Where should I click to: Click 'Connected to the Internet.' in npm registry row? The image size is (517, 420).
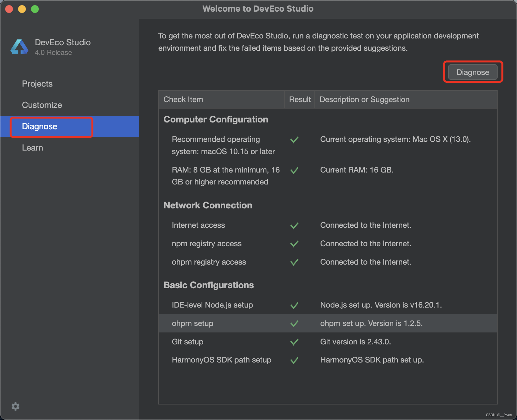[x=365, y=244]
